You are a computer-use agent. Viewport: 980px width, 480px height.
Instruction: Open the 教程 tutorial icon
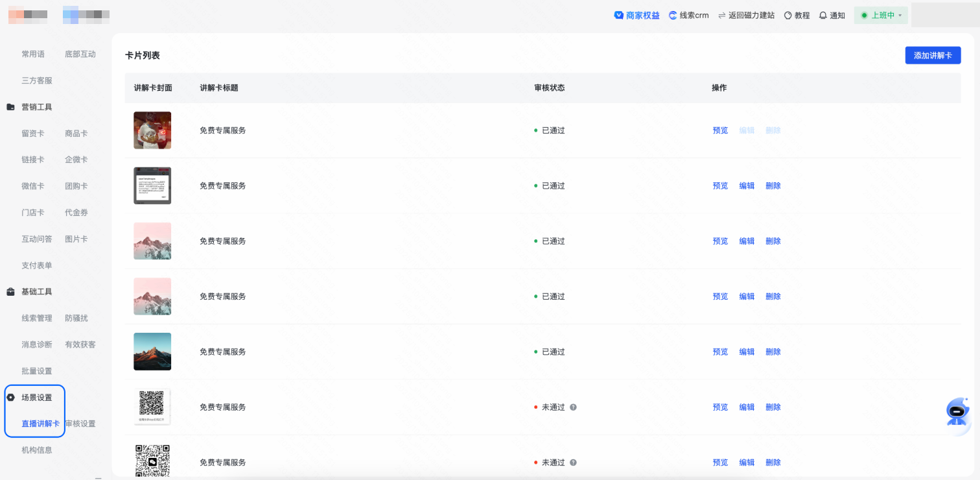coord(788,16)
